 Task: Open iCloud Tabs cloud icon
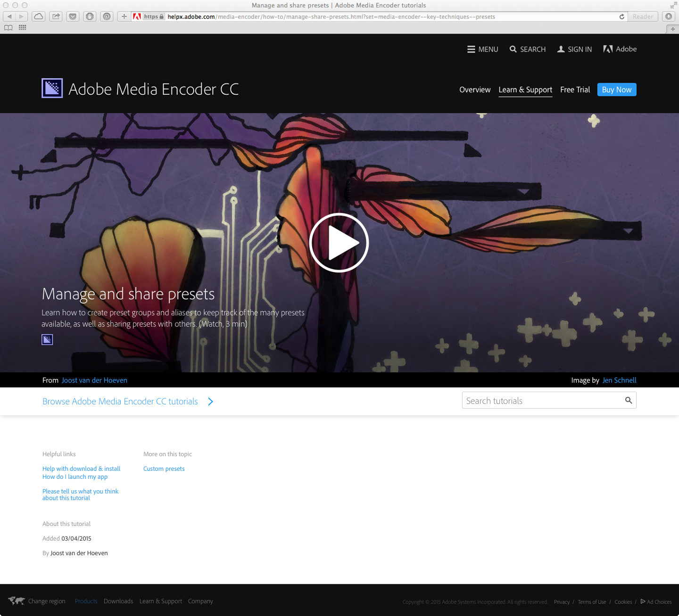39,16
